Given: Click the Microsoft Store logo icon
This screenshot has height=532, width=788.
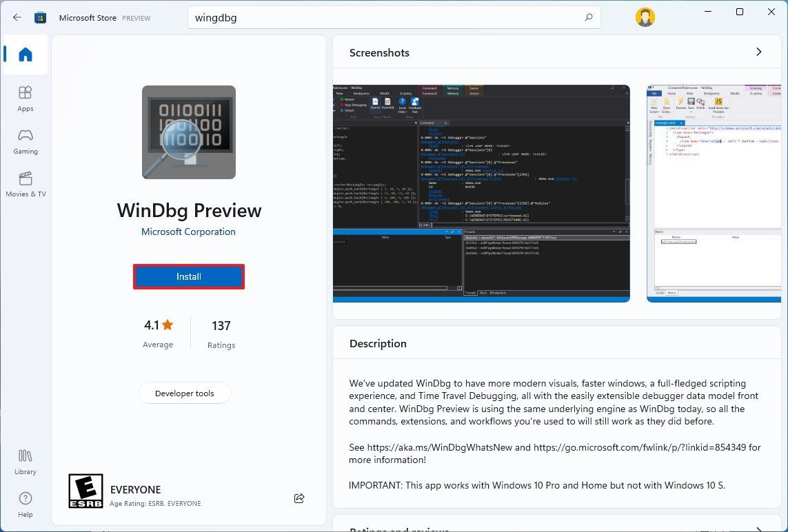Looking at the screenshot, I should pos(40,17).
